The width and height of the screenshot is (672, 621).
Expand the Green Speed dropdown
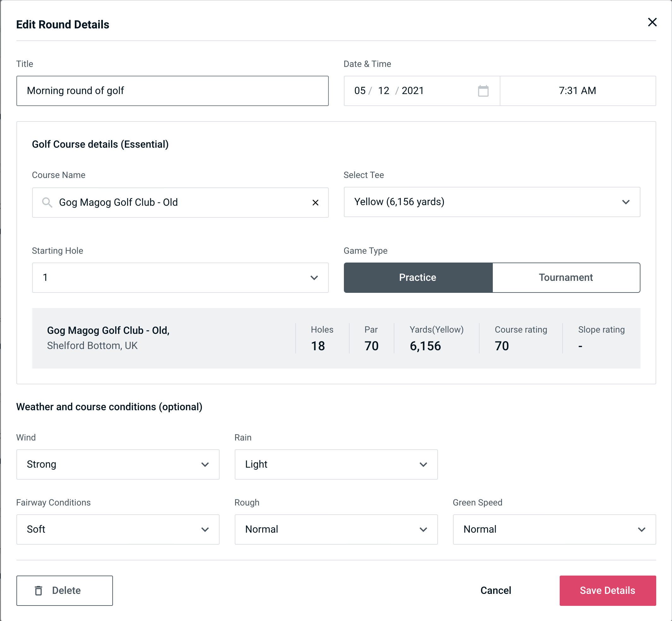(554, 530)
